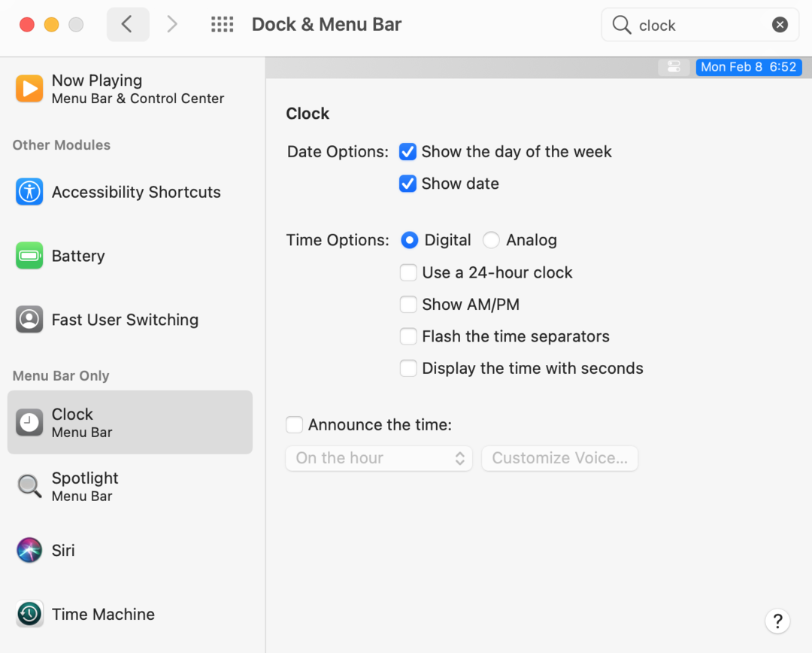Open the help question mark button

[x=777, y=621]
